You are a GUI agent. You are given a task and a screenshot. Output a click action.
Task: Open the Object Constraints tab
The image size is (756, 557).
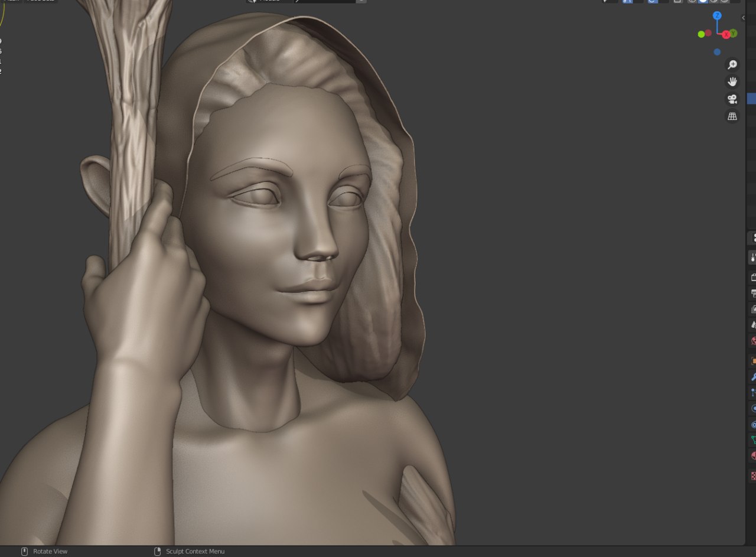click(753, 424)
